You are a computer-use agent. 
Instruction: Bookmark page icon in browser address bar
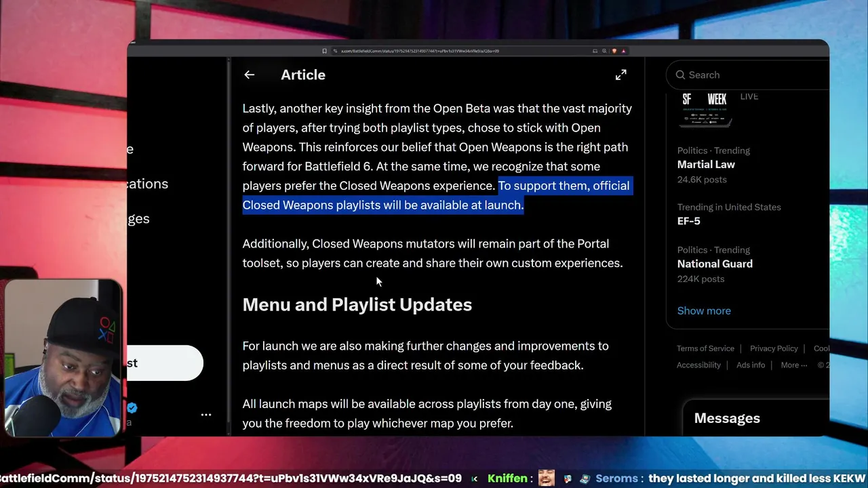tap(324, 51)
